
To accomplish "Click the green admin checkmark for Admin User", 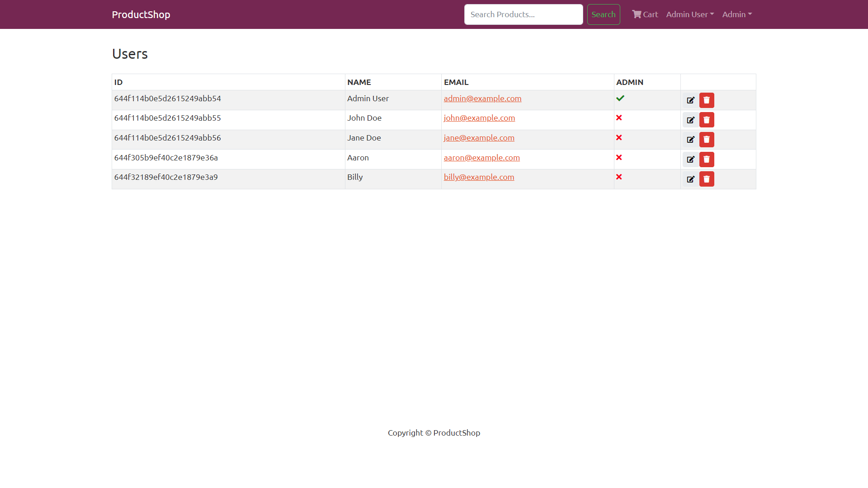I will click(620, 98).
